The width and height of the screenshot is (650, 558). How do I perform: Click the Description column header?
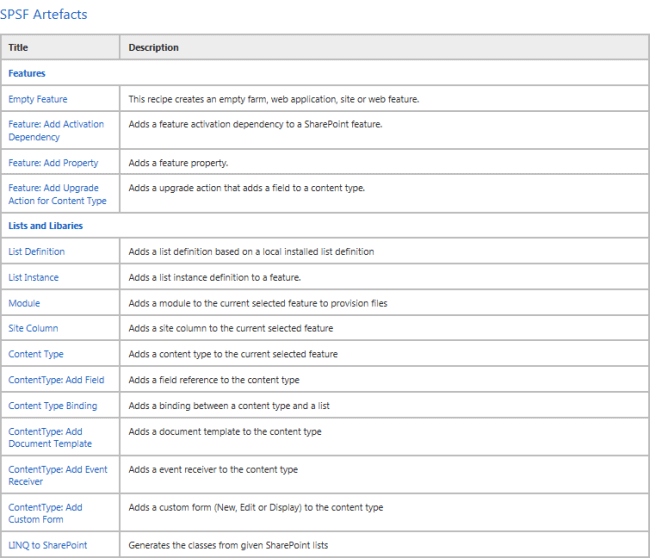[154, 47]
